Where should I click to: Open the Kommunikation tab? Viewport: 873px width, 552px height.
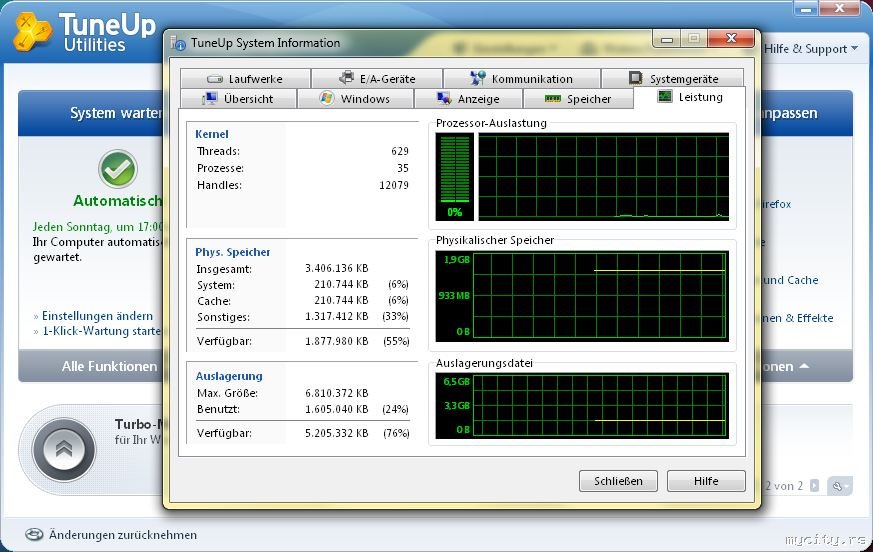522,79
